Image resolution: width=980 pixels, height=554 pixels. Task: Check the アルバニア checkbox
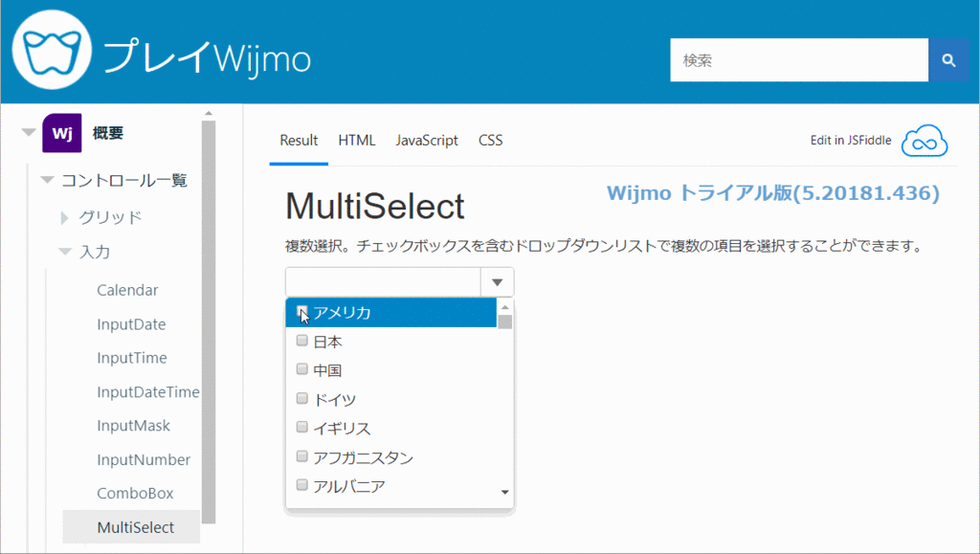click(301, 485)
